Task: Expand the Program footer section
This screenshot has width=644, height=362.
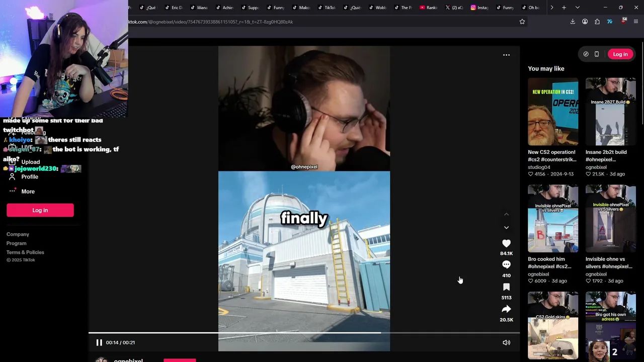Action: 16,243
